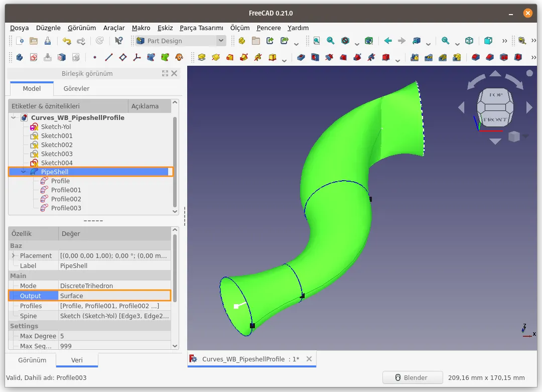Click the isometric view cube icon
This screenshot has width=542, height=392.
tap(469, 41)
